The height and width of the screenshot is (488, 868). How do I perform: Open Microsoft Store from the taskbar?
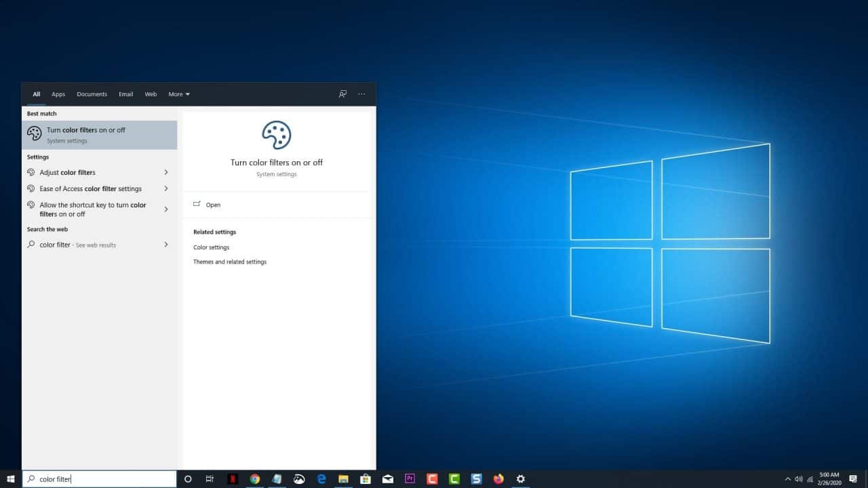366,479
